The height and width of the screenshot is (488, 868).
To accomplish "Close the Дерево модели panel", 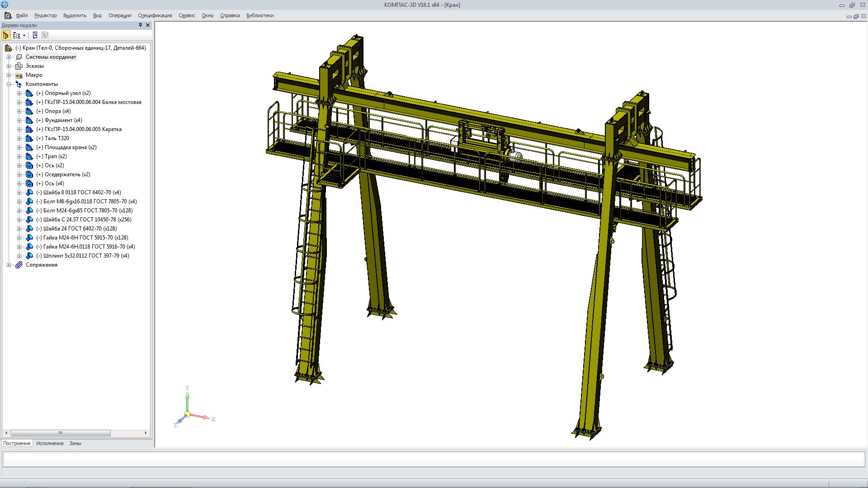I will pos(148,25).
